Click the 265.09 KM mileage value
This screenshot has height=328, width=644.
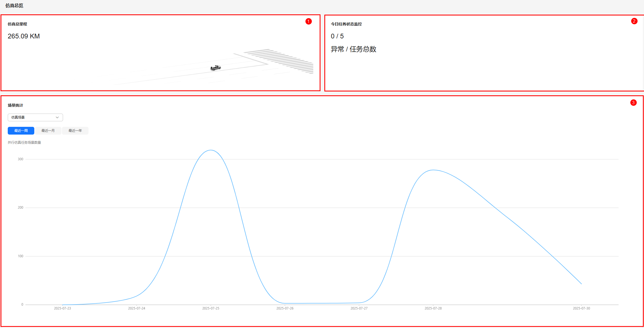click(24, 36)
